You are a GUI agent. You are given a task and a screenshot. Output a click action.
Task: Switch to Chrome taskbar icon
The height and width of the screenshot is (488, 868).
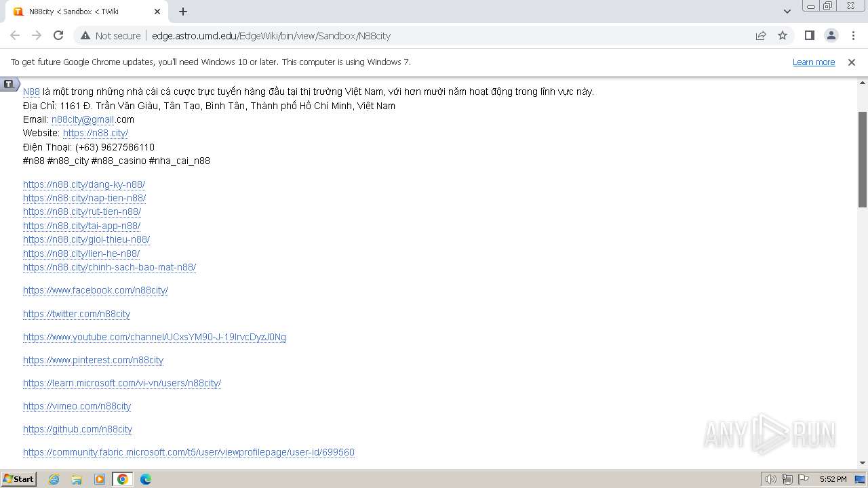click(123, 479)
